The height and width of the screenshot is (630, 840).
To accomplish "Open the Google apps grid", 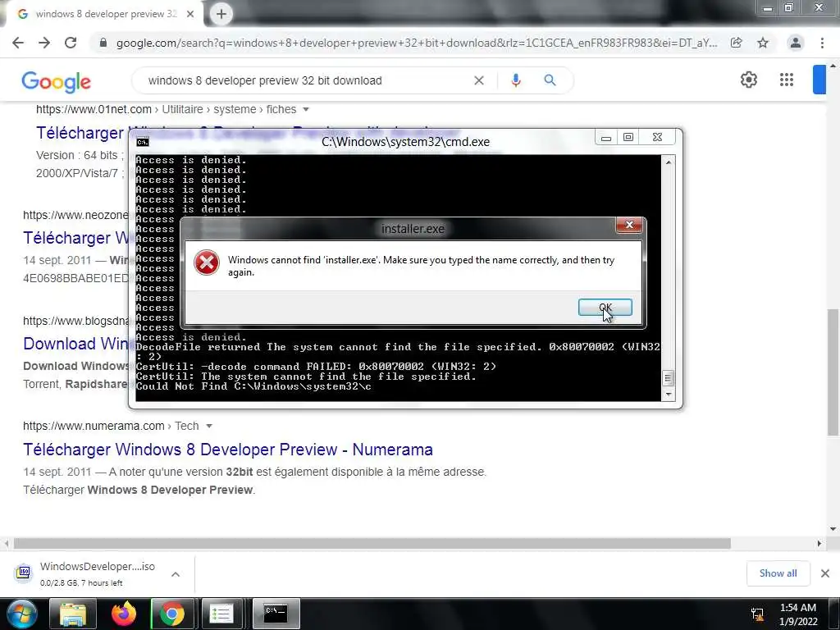I will 787,80.
